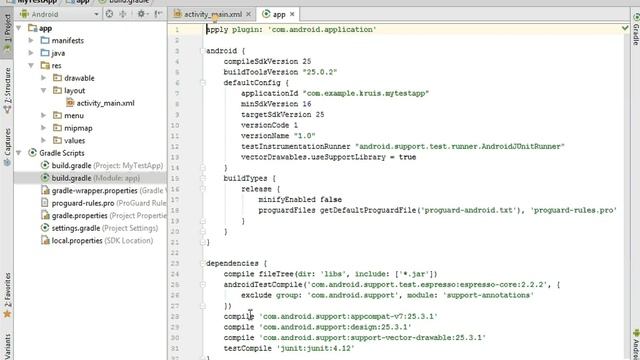
Task: Close the activity_main.xml tab
Action: click(249, 14)
